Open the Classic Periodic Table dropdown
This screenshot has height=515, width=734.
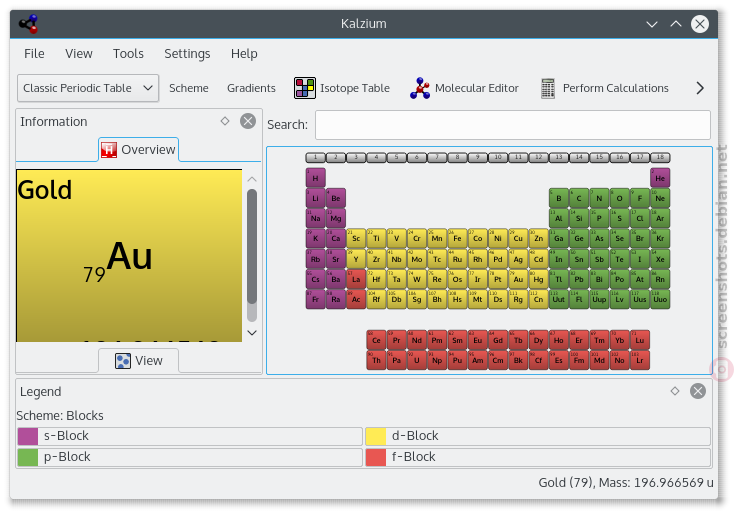(x=88, y=88)
